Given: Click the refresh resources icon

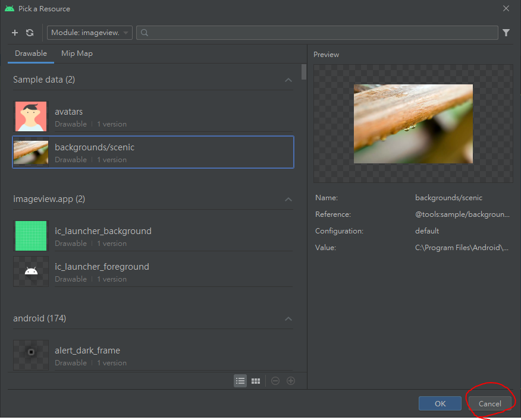Looking at the screenshot, I should click(x=30, y=33).
